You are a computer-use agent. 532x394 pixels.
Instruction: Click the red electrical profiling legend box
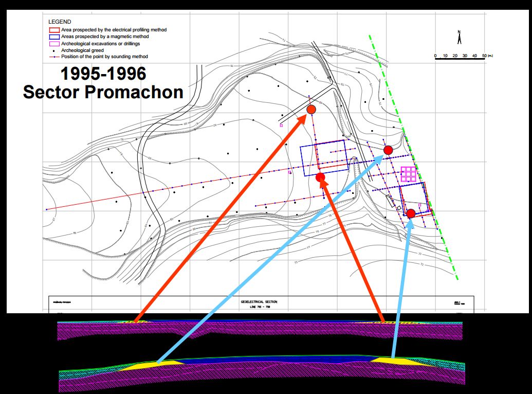(54, 30)
